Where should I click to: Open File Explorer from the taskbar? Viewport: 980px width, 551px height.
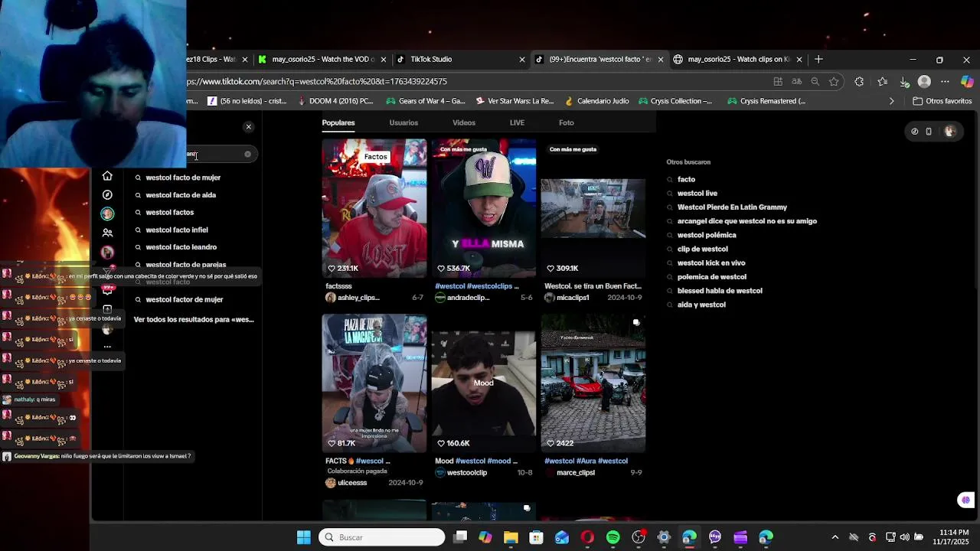pyautogui.click(x=511, y=537)
